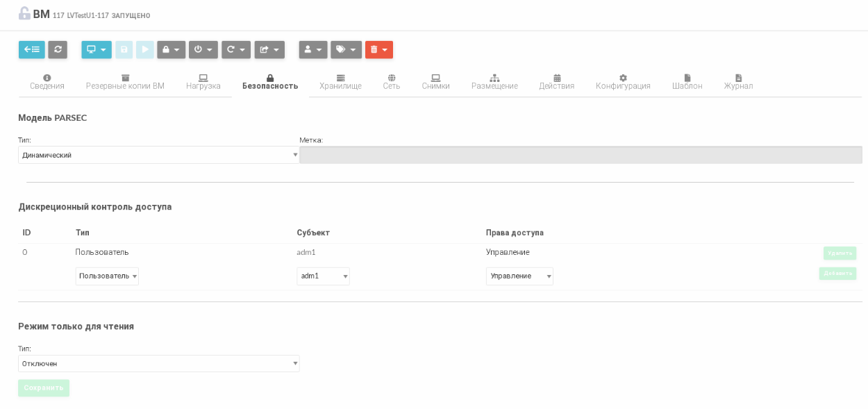Select the Безопасность tab

[270, 82]
